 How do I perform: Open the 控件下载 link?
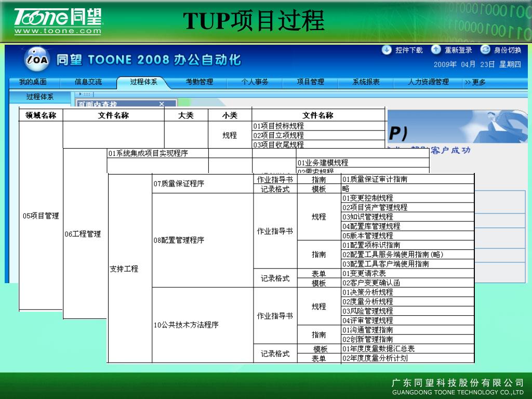[409, 50]
